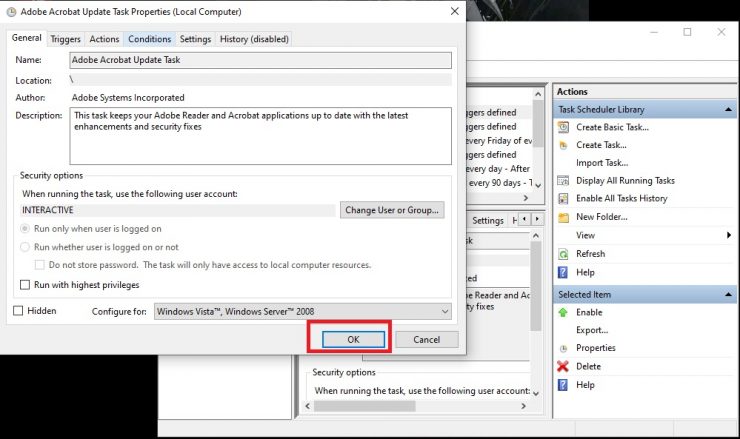
Task: Expand the View submenu arrow
Action: pyautogui.click(x=729, y=235)
